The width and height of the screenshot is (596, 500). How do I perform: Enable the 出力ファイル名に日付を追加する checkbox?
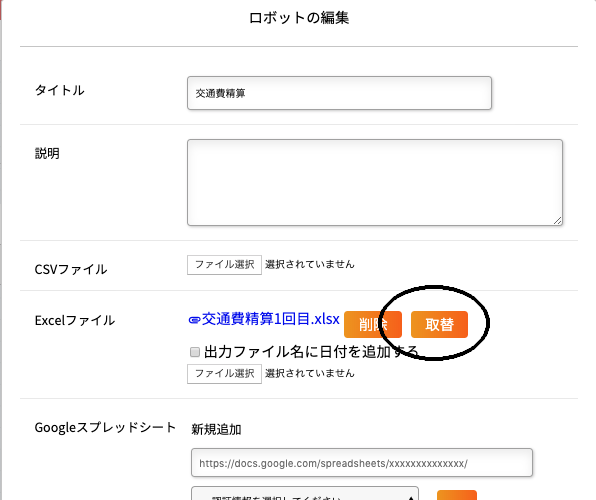(x=195, y=352)
